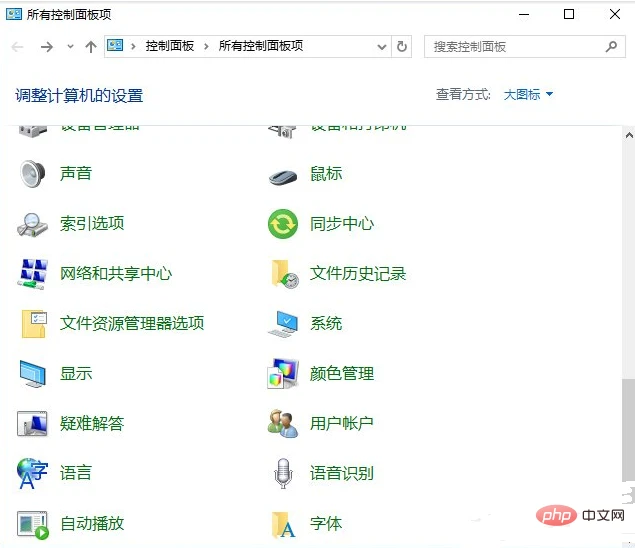Open the 网络和共享中心 link
This screenshot has width=635, height=548.
tap(116, 273)
